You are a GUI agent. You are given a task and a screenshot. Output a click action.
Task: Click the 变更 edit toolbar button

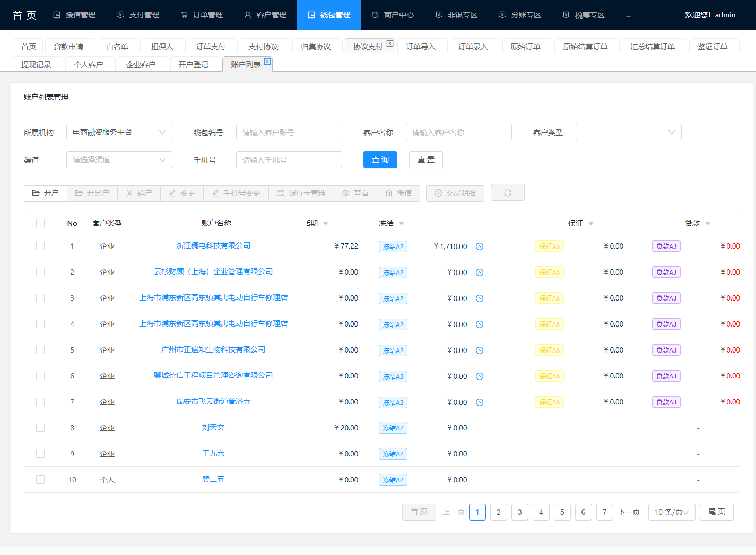click(x=182, y=193)
